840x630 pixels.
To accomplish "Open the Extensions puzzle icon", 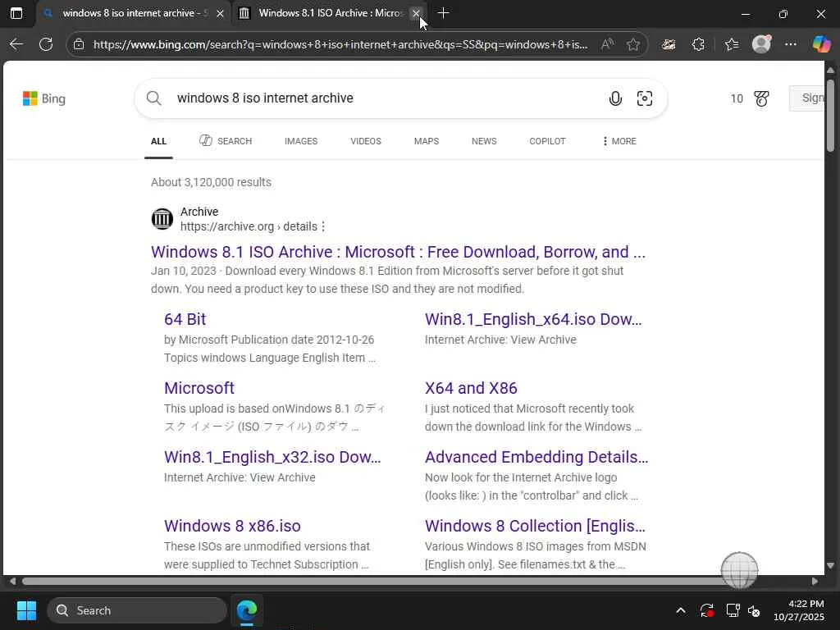I will click(x=698, y=44).
